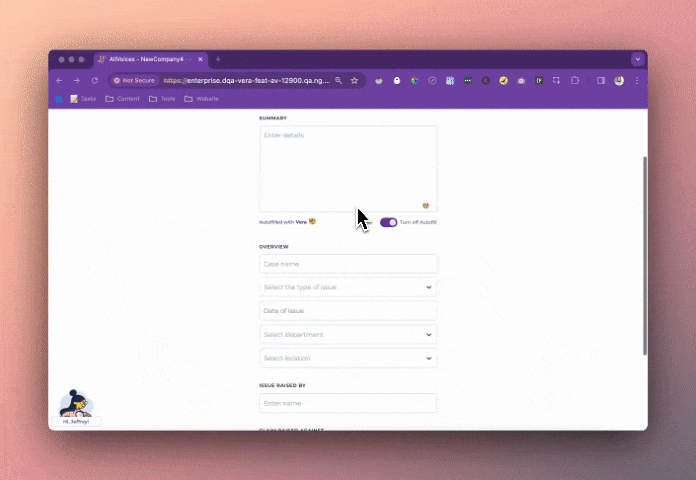The height and width of the screenshot is (480, 696).
Task: Open the Select location dropdown
Action: (x=348, y=358)
